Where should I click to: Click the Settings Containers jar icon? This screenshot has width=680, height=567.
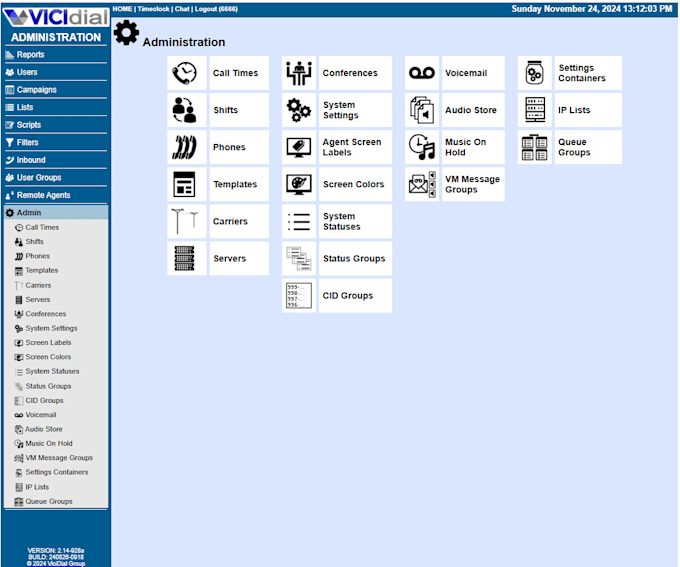click(535, 73)
